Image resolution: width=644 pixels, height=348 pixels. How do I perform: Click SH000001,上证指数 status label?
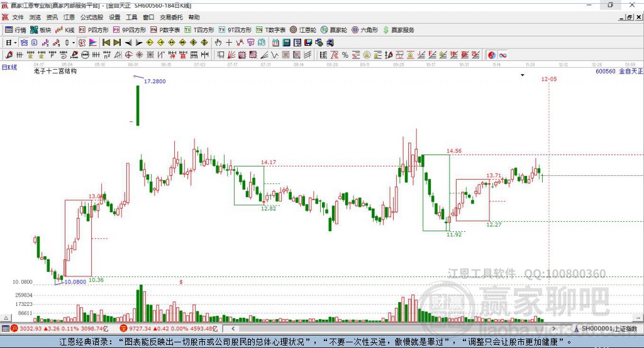[609, 329]
